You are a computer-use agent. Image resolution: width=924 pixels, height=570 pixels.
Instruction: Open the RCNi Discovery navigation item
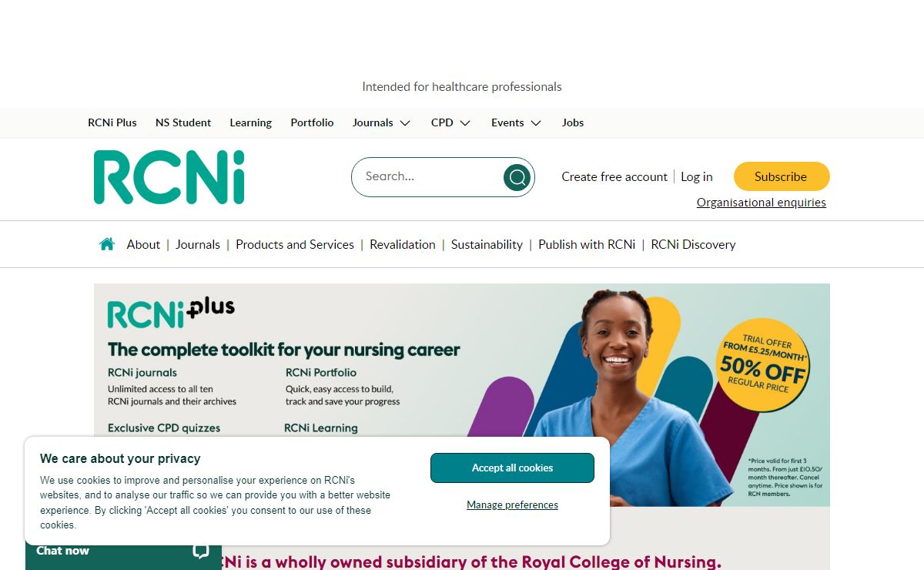[x=693, y=244]
